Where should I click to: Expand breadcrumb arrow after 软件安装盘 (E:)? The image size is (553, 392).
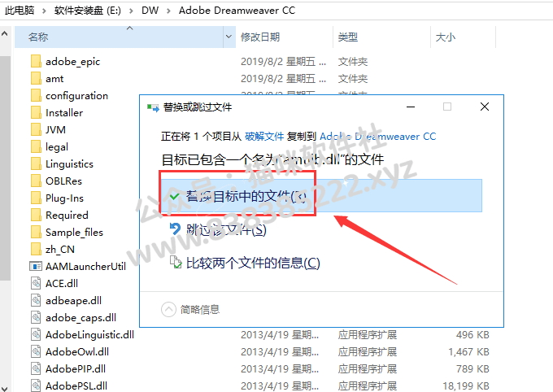pos(131,11)
